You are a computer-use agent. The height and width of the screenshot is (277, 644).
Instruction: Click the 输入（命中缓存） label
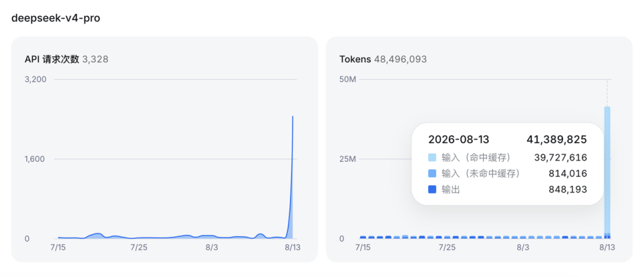(476, 158)
